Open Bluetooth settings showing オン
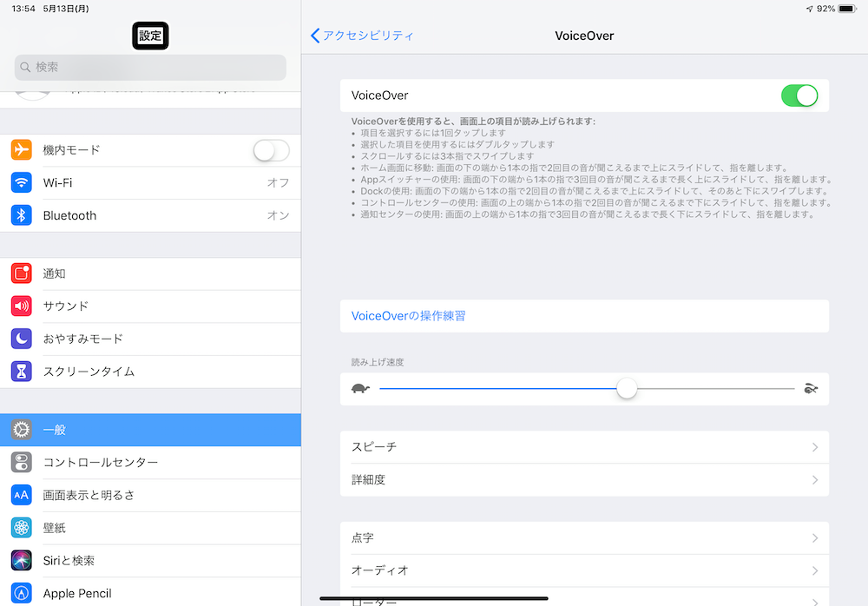Screen dimensions: 868x606 pos(150,215)
